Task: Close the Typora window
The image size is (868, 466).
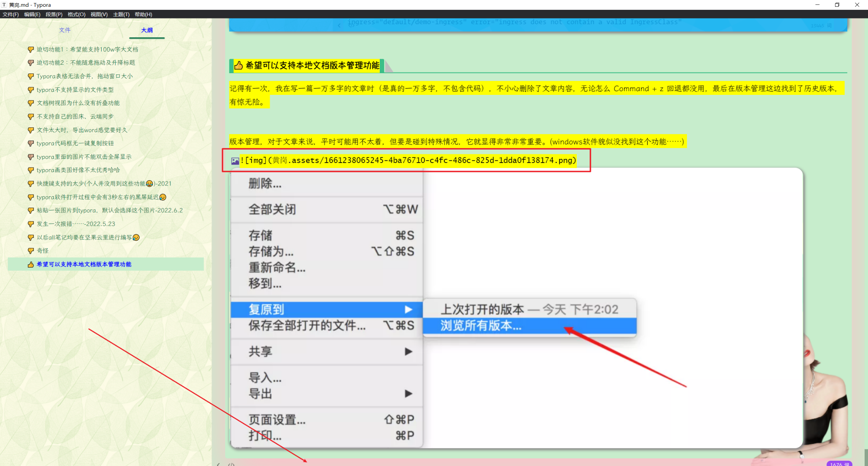Action: pos(857,5)
